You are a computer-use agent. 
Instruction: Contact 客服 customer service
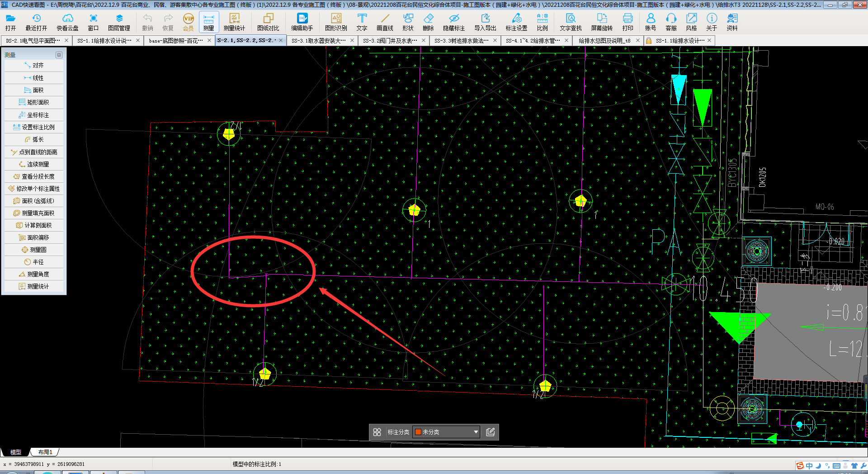click(671, 22)
